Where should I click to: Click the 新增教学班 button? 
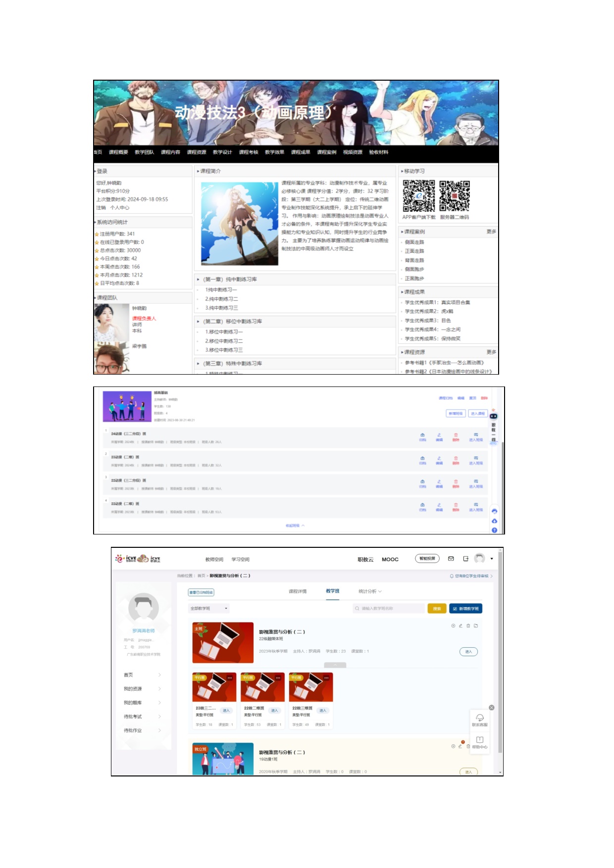click(466, 609)
